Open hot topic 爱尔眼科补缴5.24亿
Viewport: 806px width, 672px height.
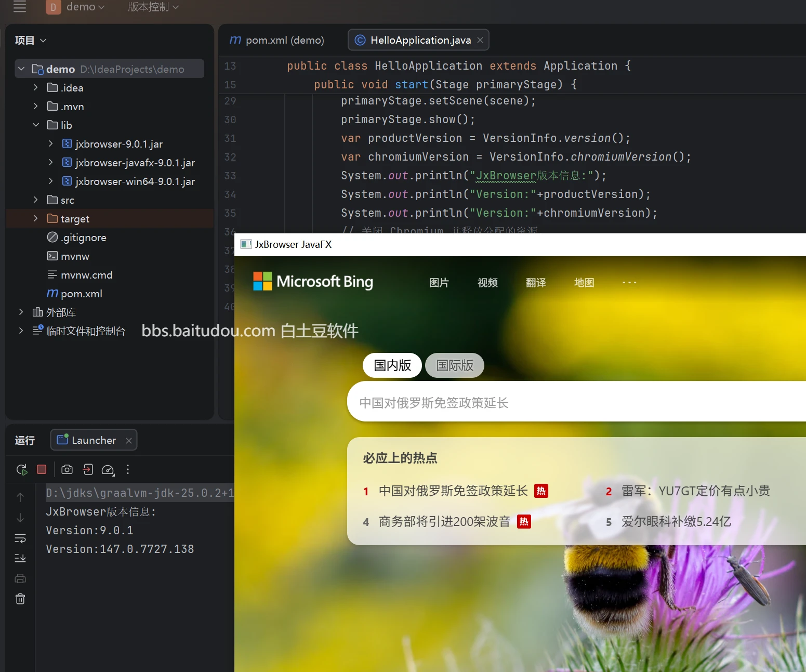coord(676,522)
